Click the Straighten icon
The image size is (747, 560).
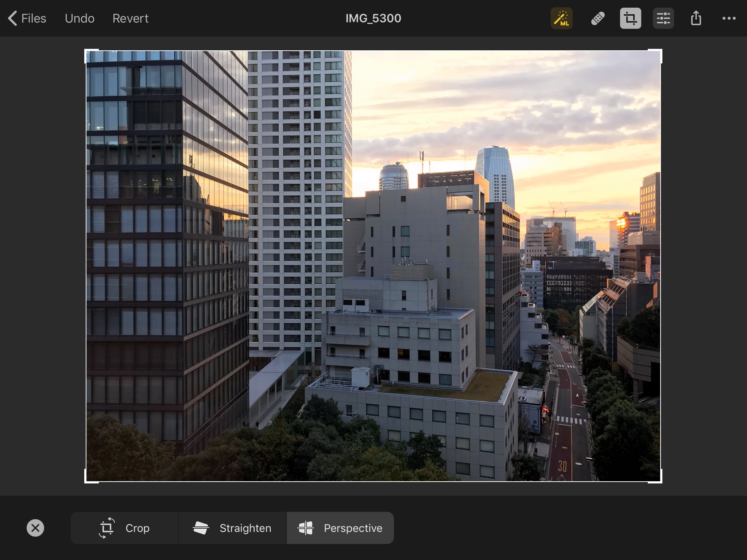[x=201, y=528]
